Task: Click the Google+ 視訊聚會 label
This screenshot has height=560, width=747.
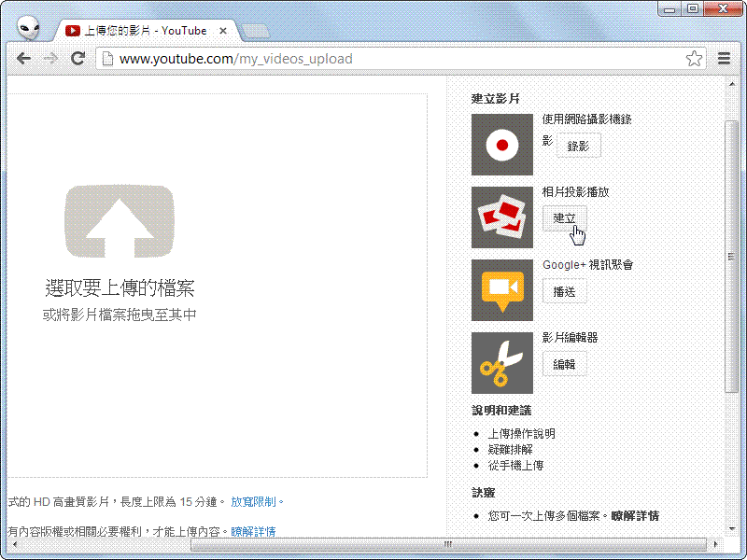Action: pyautogui.click(x=588, y=265)
